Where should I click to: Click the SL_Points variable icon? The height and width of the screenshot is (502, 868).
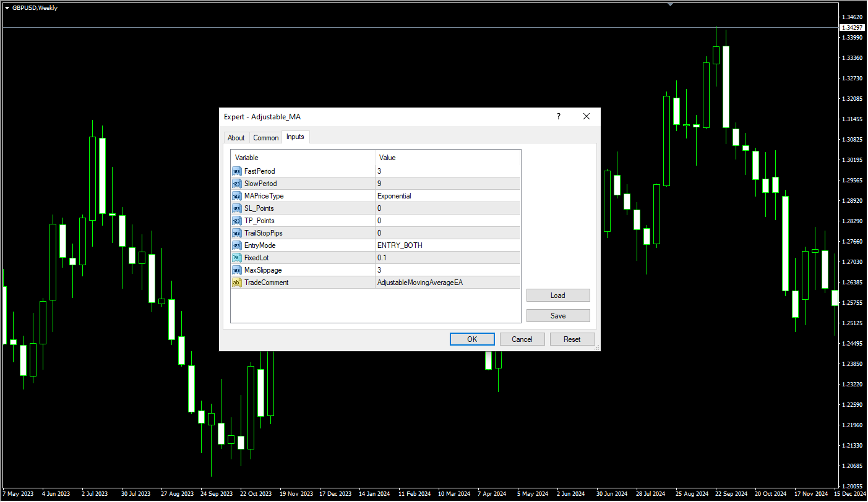[236, 208]
